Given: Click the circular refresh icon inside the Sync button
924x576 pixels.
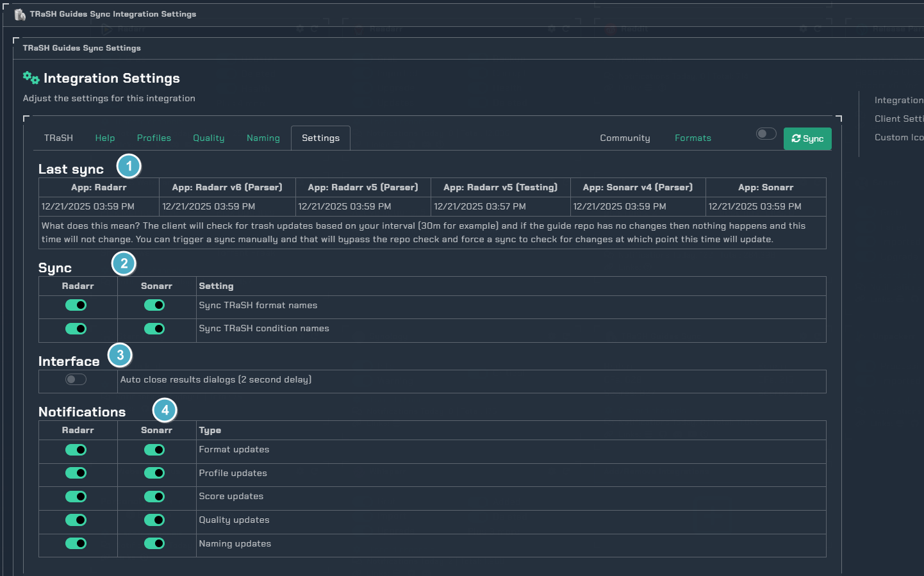Looking at the screenshot, I should 796,138.
